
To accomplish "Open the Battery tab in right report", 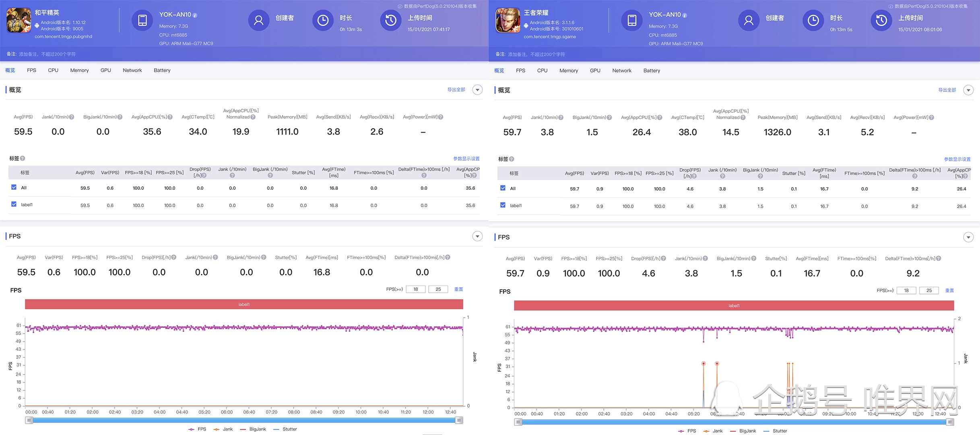I will coord(652,70).
